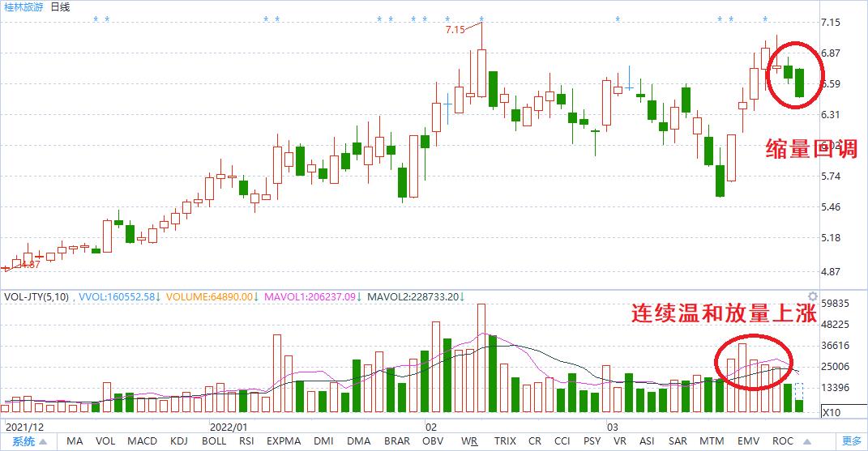Open the volume indicator settings gear

pyautogui.click(x=812, y=296)
